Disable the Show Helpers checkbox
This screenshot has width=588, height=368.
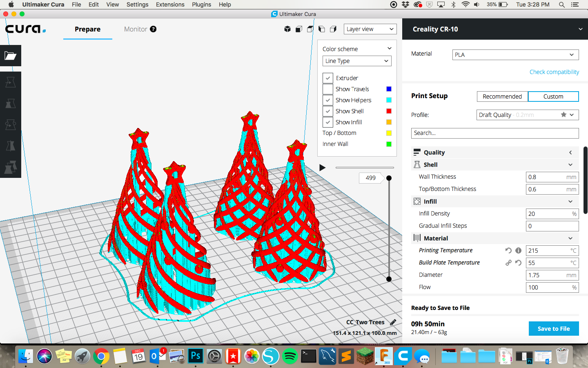click(x=328, y=100)
